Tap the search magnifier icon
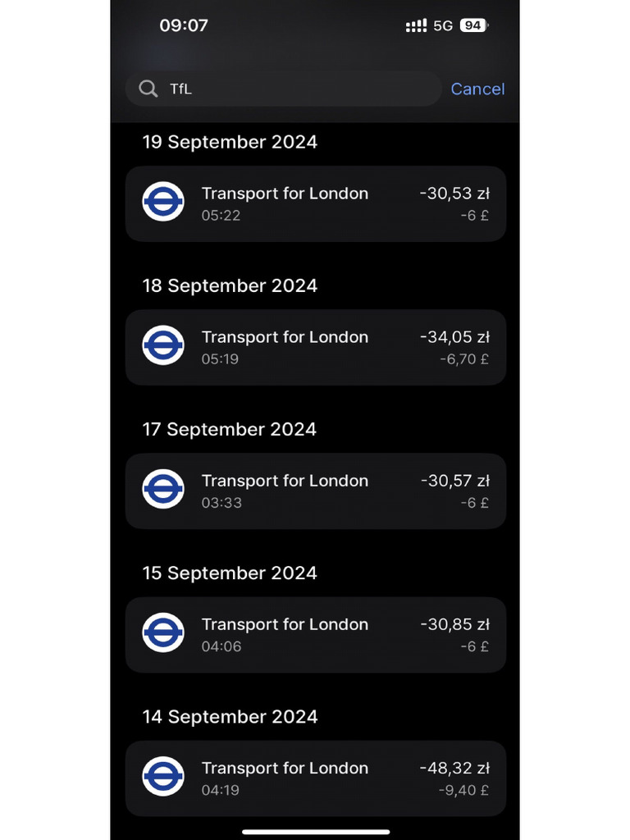Image resolution: width=630 pixels, height=840 pixels. (x=148, y=89)
